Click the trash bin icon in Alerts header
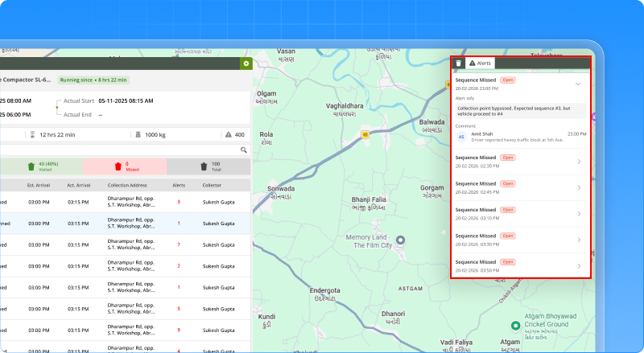Image resolution: width=644 pixels, height=353 pixels. [458, 63]
